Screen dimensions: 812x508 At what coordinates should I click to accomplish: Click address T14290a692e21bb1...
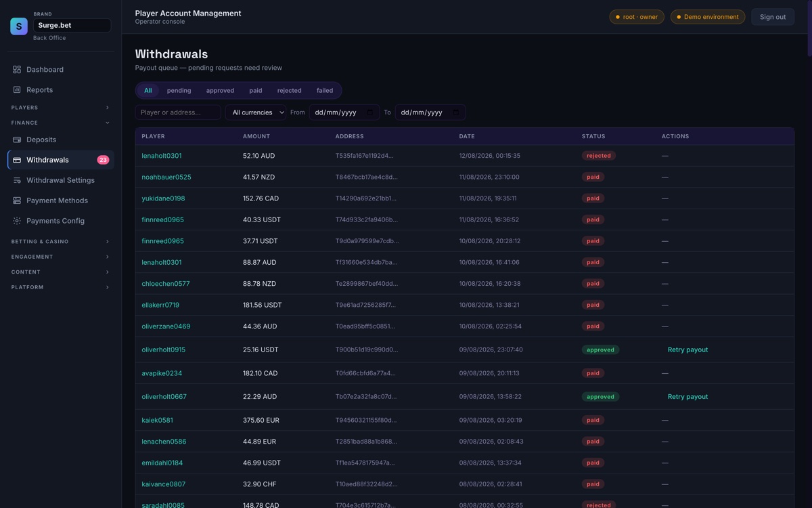[366, 198]
